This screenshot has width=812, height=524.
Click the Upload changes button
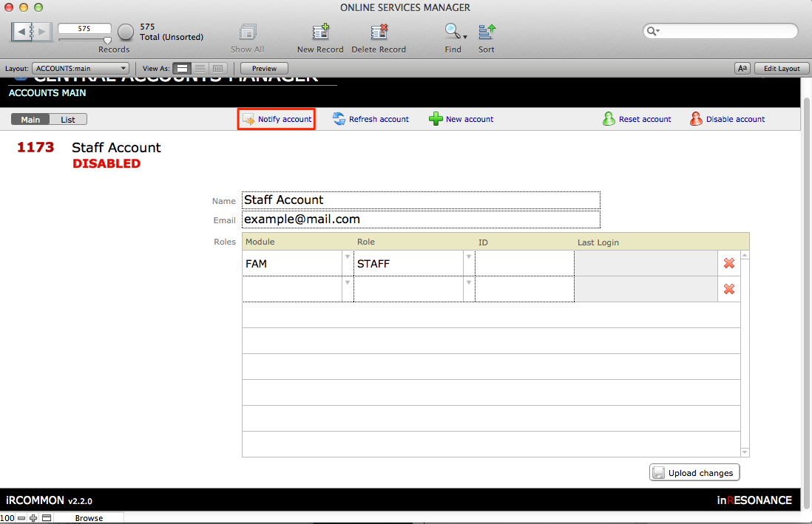[694, 473]
